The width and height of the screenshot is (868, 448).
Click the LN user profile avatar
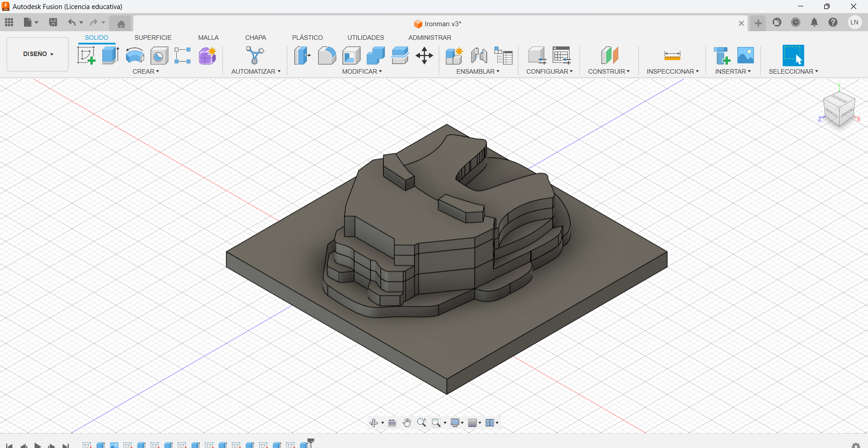tap(854, 22)
